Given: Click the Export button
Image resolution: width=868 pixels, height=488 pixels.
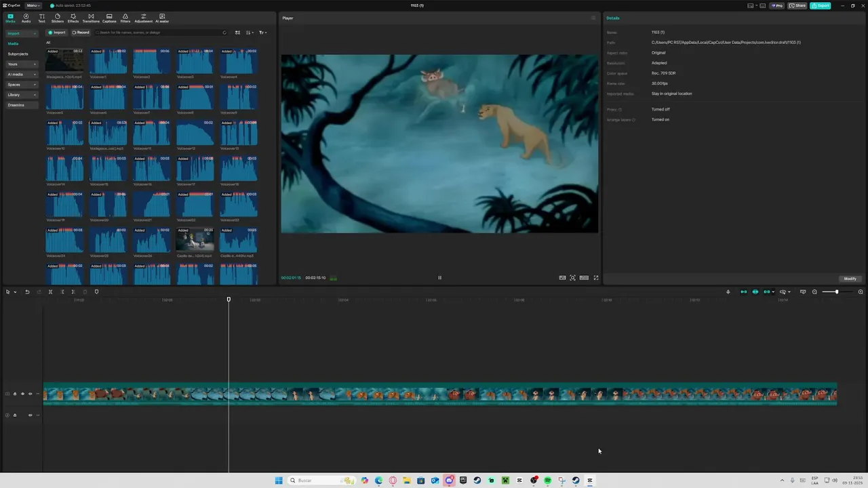Looking at the screenshot, I should 821,5.
